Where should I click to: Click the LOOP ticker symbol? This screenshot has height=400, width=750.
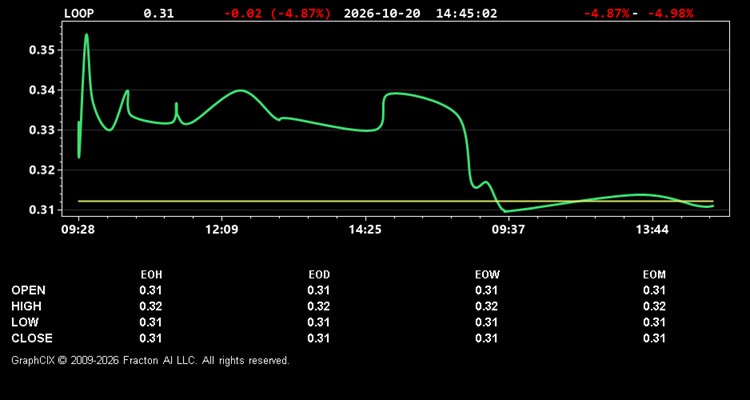[79, 13]
